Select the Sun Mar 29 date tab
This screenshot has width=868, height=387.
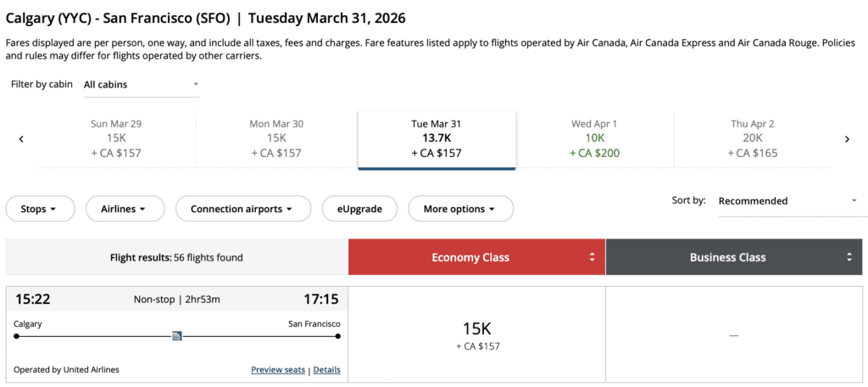(116, 138)
